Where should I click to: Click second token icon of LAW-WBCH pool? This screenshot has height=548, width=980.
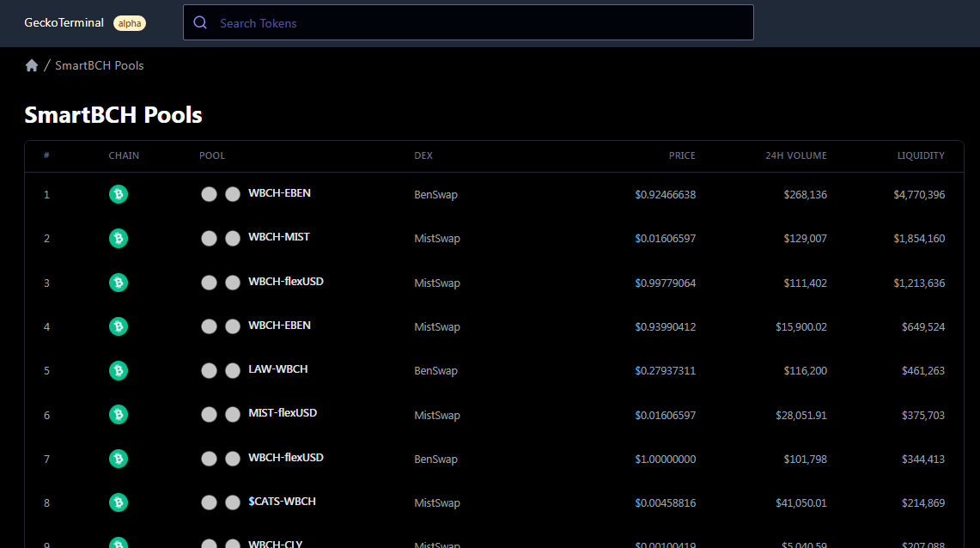[x=233, y=370]
